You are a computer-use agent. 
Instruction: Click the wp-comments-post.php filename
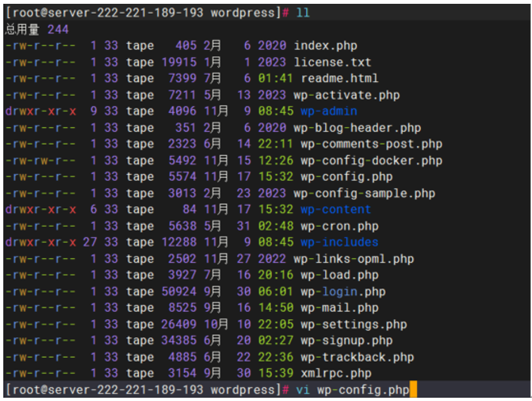tap(371, 144)
